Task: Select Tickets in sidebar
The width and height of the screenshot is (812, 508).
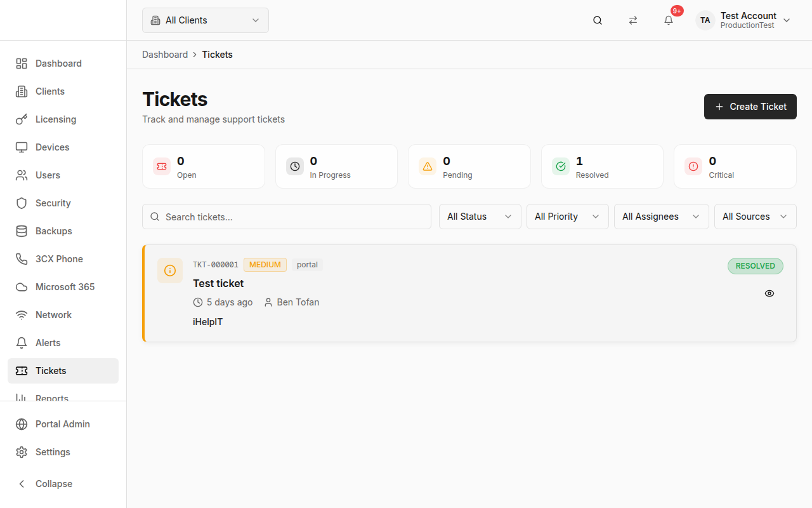Action: (63, 371)
